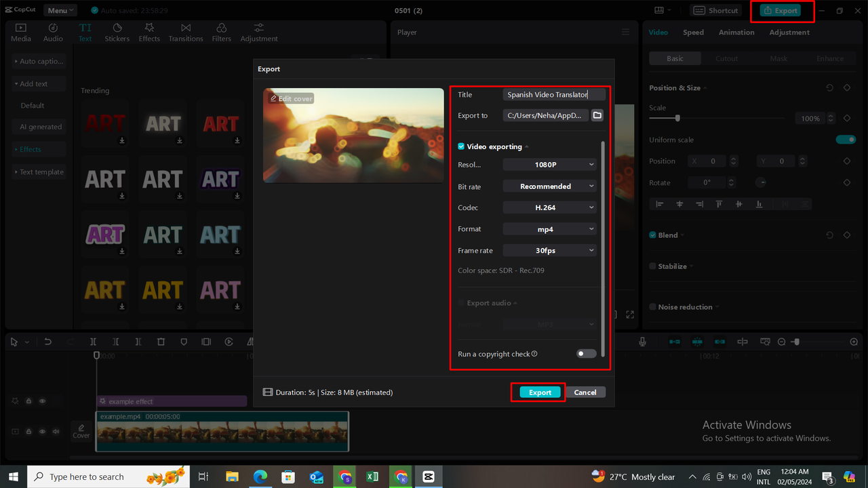The height and width of the screenshot is (488, 868).
Task: Select the Filters panel icon
Action: coord(221,31)
